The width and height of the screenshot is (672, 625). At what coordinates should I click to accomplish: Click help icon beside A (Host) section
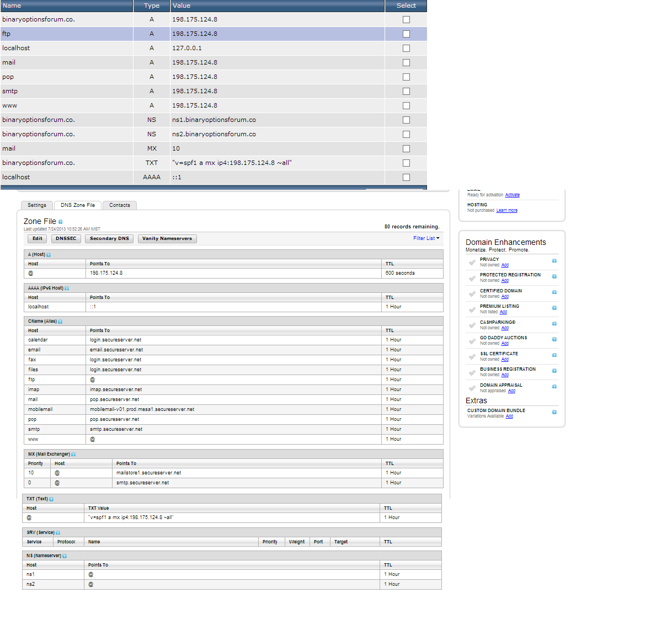pos(49,255)
